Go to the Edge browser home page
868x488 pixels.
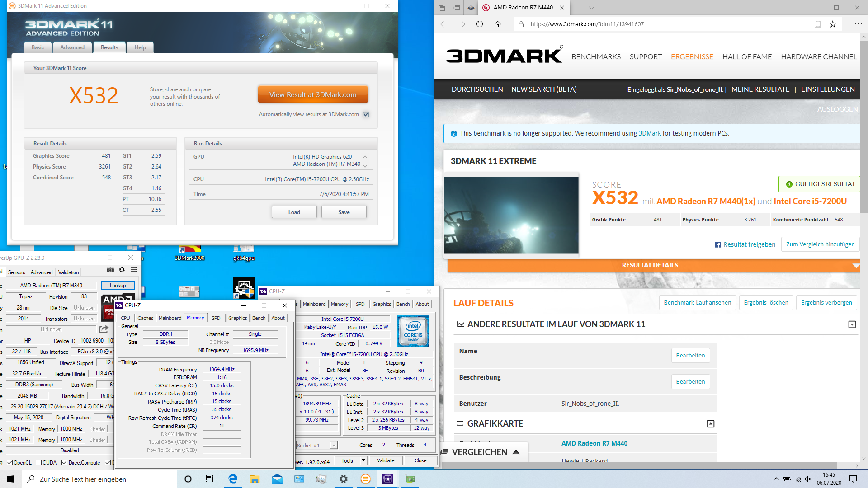(x=498, y=24)
